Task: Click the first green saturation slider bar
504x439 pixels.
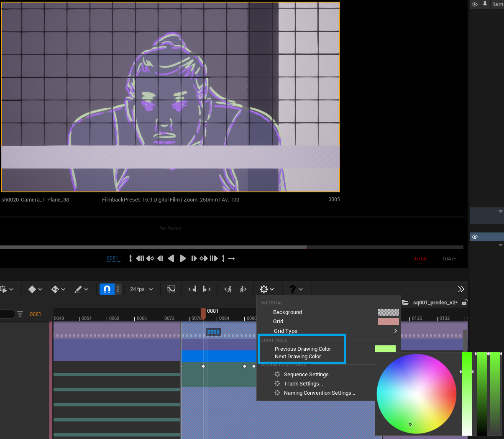Action: [467, 394]
